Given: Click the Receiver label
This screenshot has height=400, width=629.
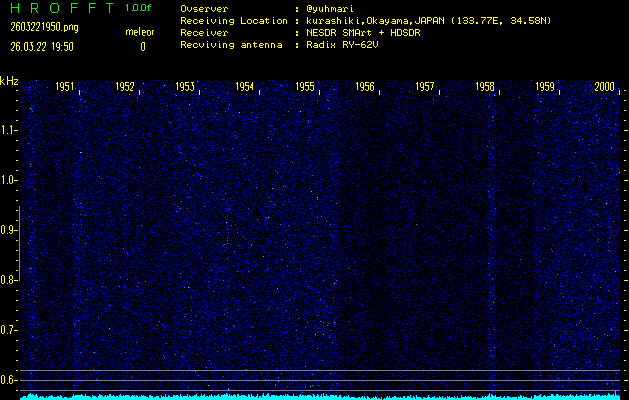Looking at the screenshot, I should (x=204, y=33).
